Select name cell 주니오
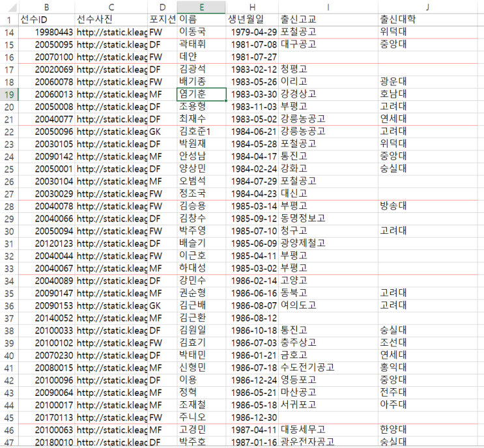Screen dimensions: 484x448 click(x=201, y=417)
